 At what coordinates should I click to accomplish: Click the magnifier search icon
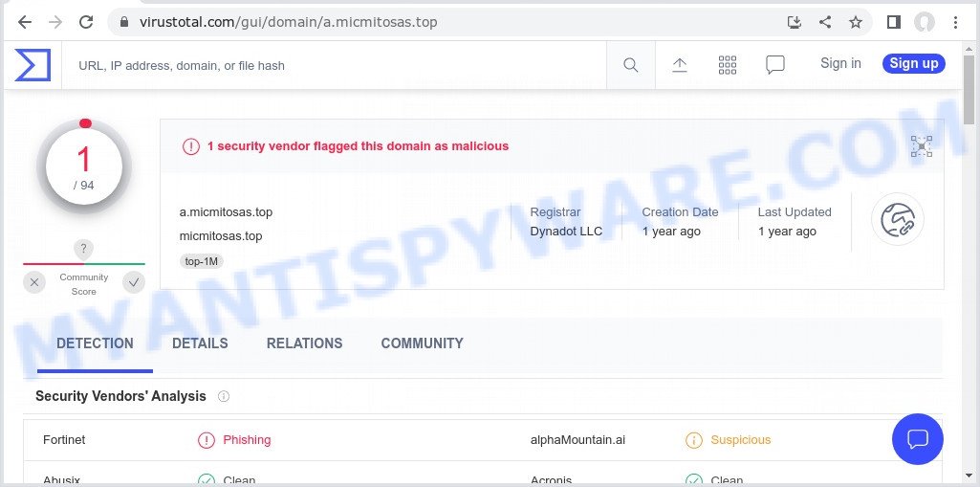coord(631,65)
